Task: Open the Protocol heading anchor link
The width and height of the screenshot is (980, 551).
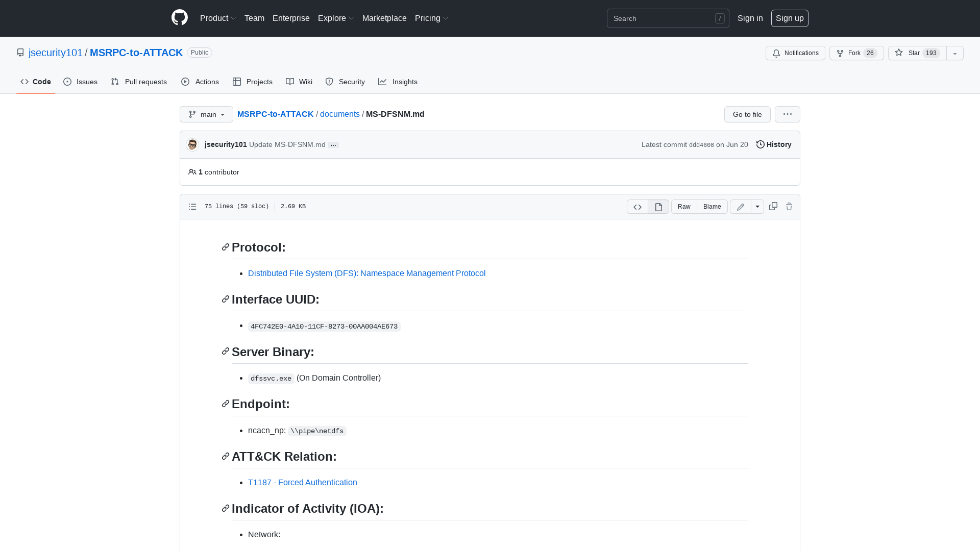Action: point(226,247)
